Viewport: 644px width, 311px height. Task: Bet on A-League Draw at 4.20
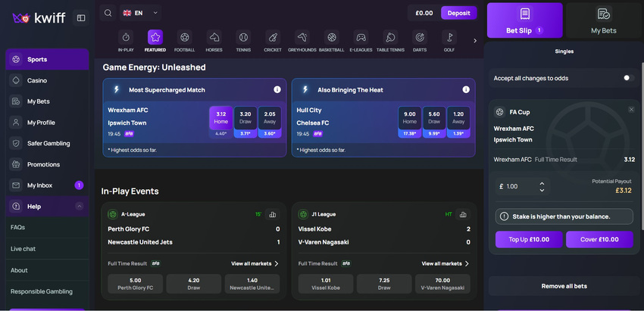[193, 284]
